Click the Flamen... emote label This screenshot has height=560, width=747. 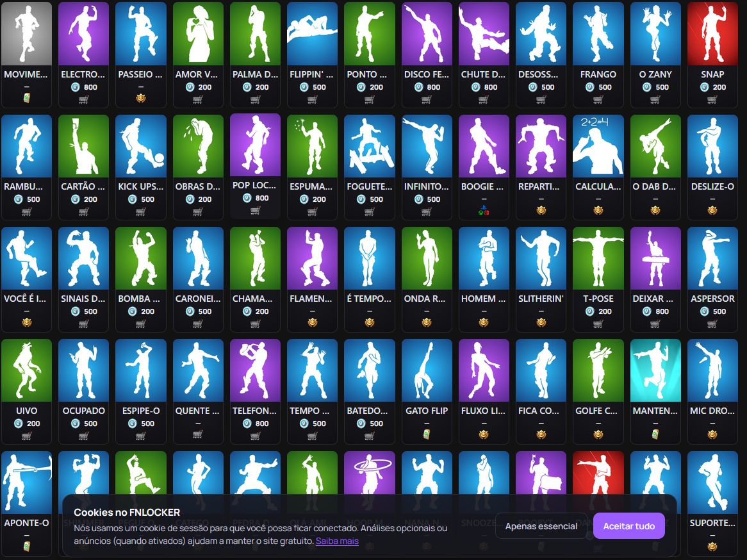pyautogui.click(x=311, y=299)
